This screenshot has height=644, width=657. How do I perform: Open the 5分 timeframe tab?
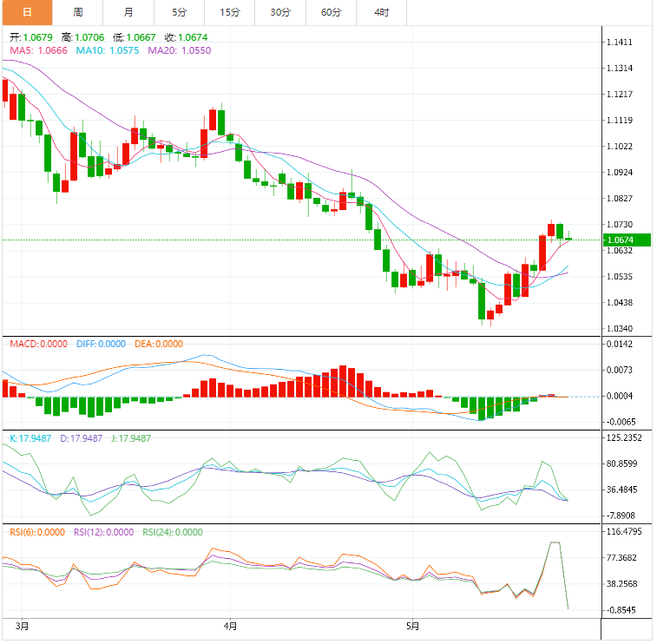point(180,12)
